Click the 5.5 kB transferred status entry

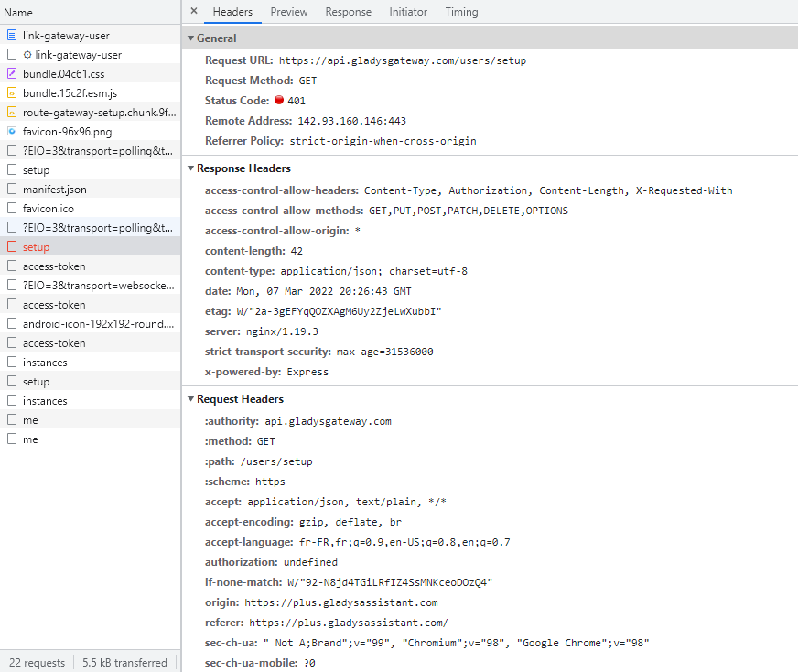tap(124, 662)
